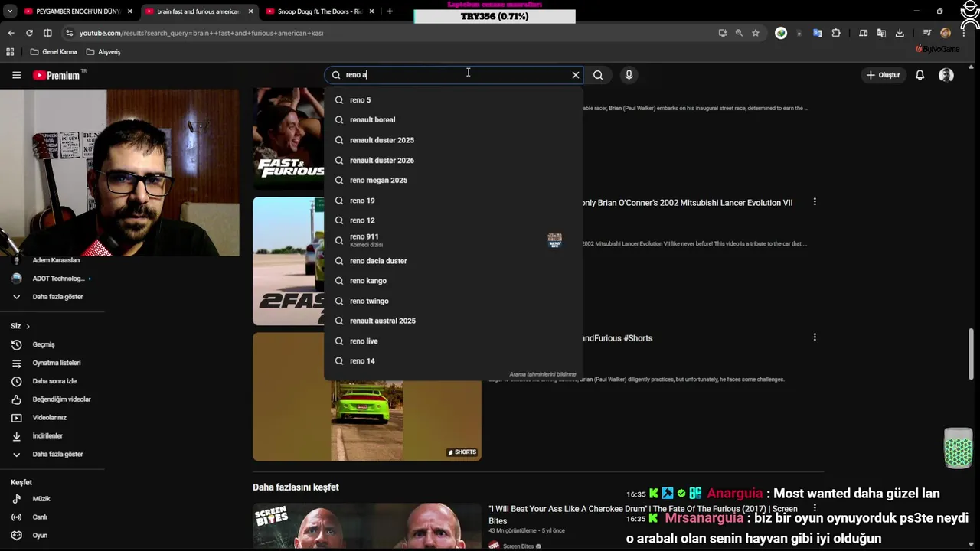Select suggestion 'reno 14'
The width and height of the screenshot is (980, 551).
(x=453, y=361)
